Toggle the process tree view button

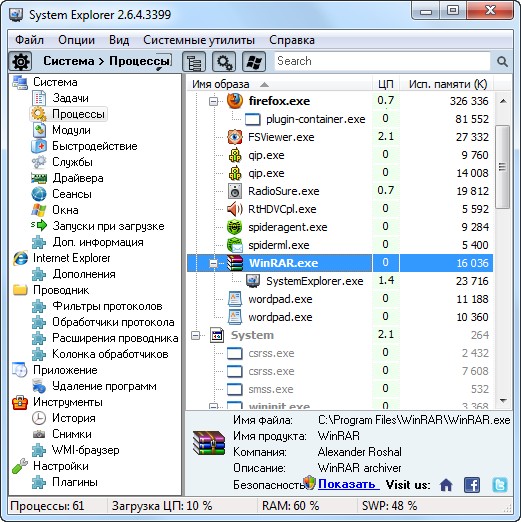tap(194, 61)
